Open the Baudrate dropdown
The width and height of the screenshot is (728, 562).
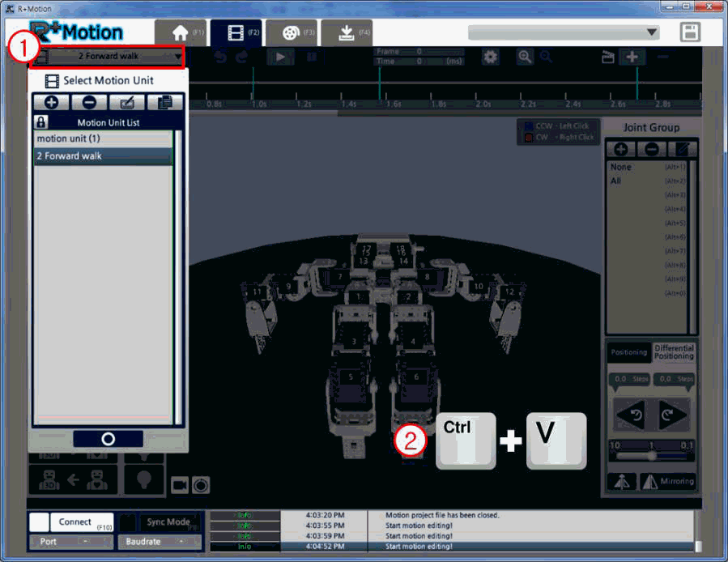(160, 542)
